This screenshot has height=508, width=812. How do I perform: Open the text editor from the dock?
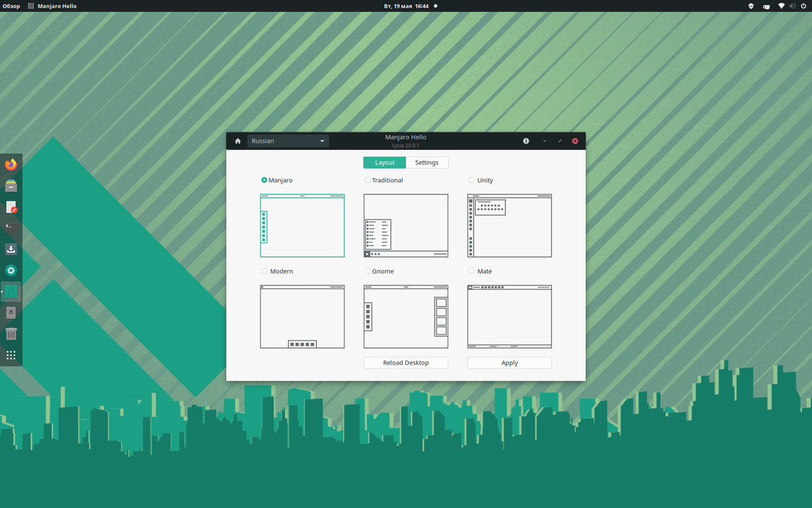click(x=11, y=207)
